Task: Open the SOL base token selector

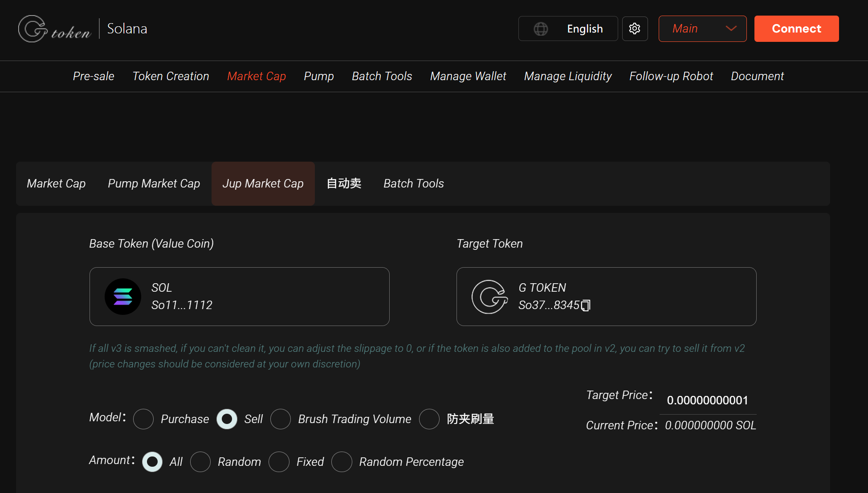Action: (x=239, y=297)
